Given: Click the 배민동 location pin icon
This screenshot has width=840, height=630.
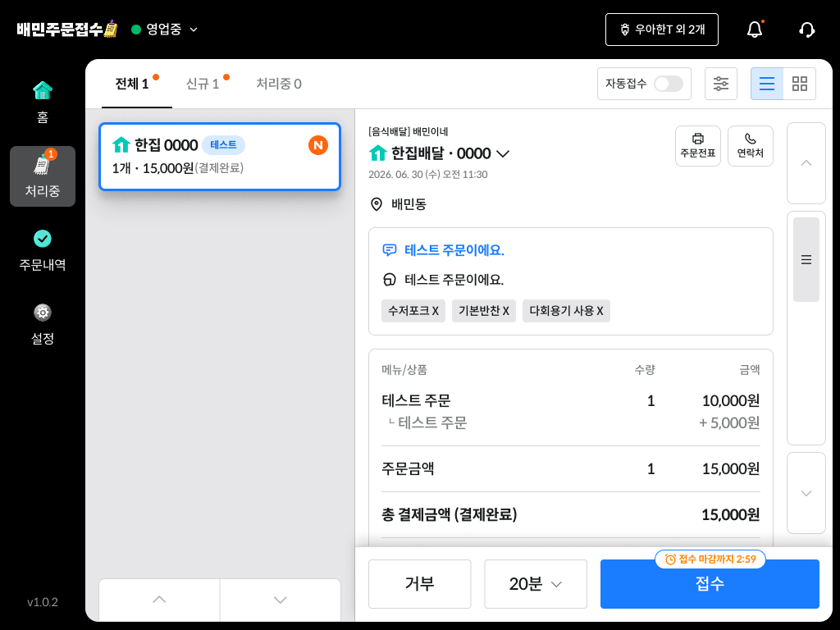Looking at the screenshot, I should 377,204.
